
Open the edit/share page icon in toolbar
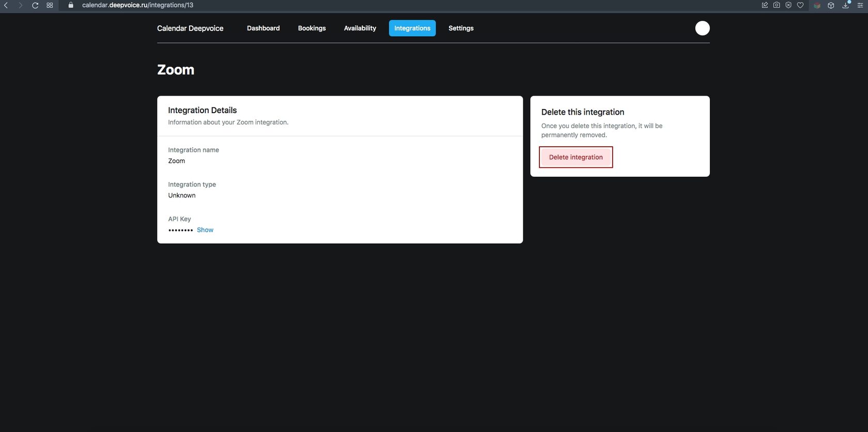[765, 5]
